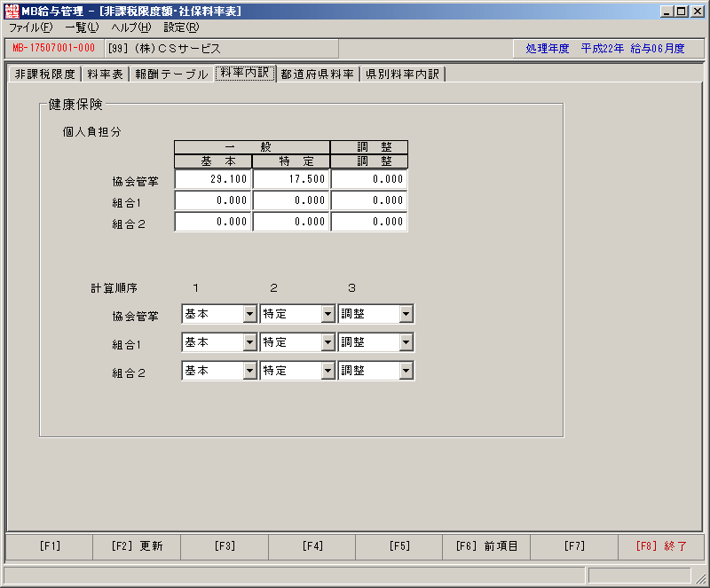This screenshot has height=588, width=710.
Task: Switch to the 非課税限度 tab
Action: coord(45,74)
